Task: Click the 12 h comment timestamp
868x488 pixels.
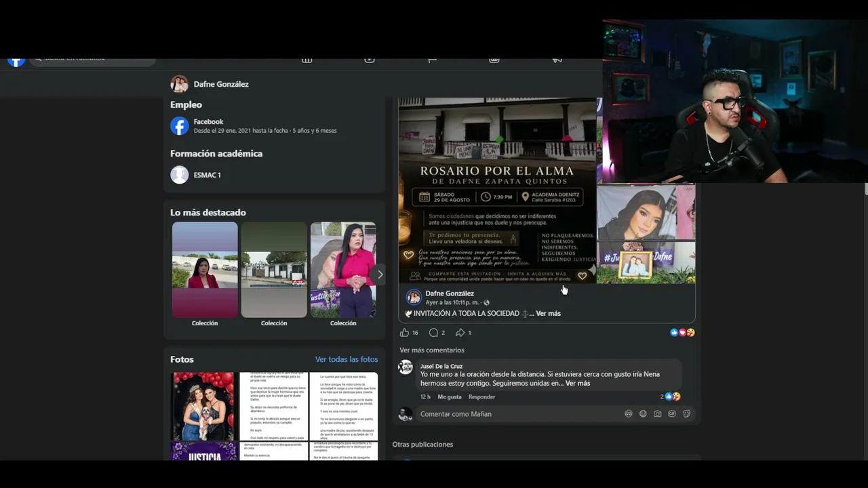Action: tap(425, 397)
